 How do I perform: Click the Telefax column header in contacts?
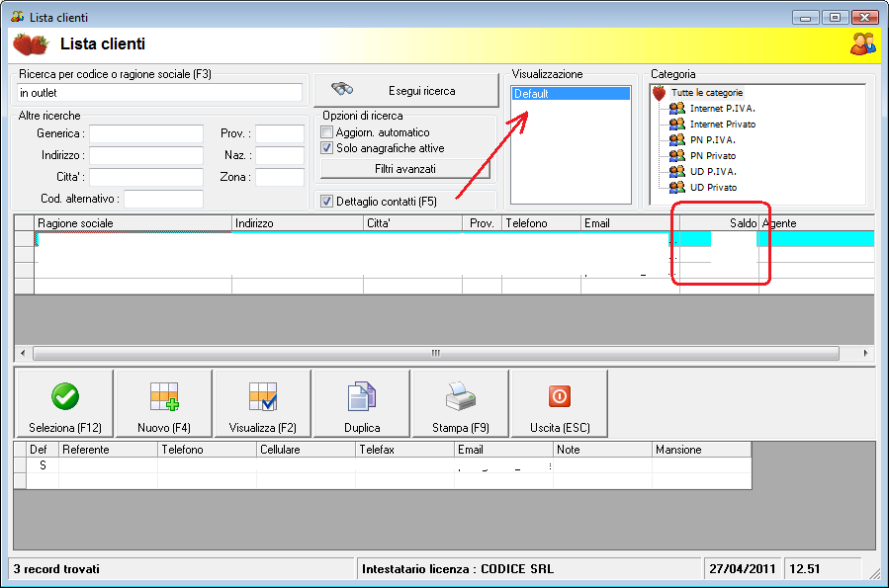[404, 450]
